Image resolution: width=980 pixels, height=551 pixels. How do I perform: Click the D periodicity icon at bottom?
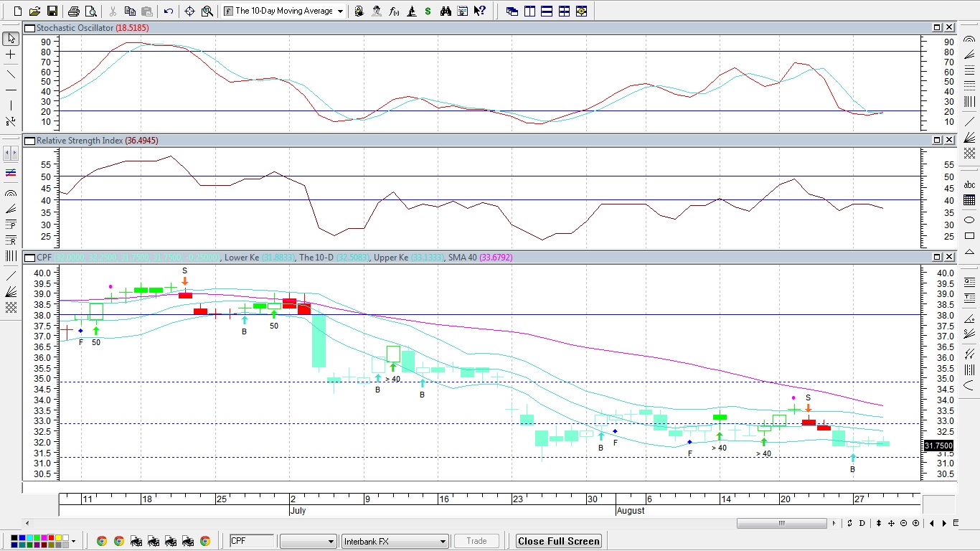[x=862, y=523]
